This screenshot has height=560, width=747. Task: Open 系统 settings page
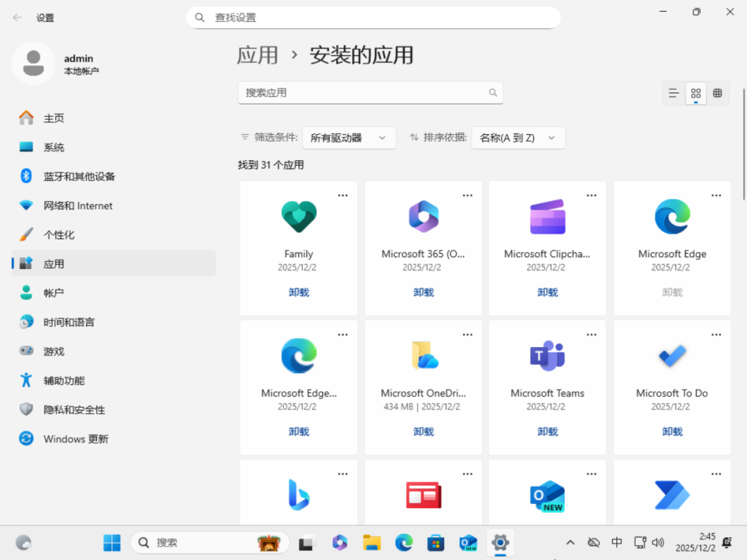[x=114, y=147]
